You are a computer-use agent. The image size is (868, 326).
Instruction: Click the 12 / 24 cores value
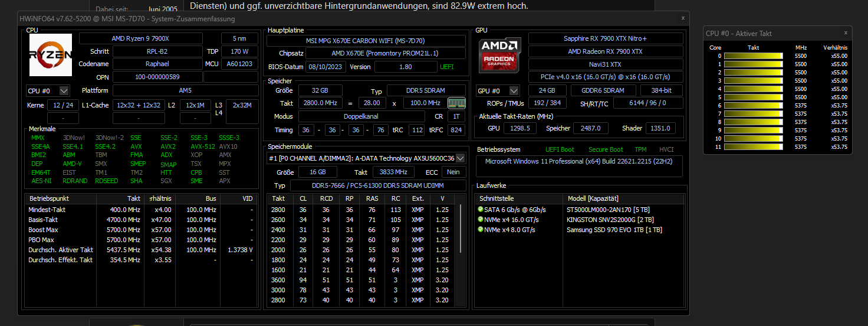click(62, 105)
